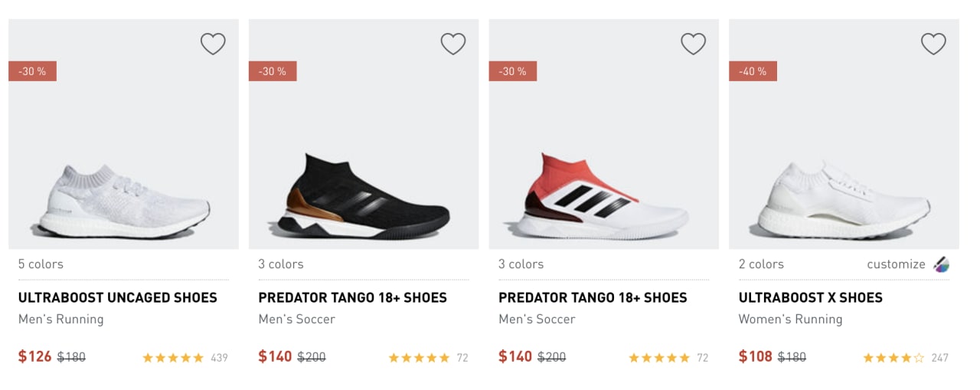
Task: Click heart on white-red Predator Tango shoe
Action: coord(693,44)
